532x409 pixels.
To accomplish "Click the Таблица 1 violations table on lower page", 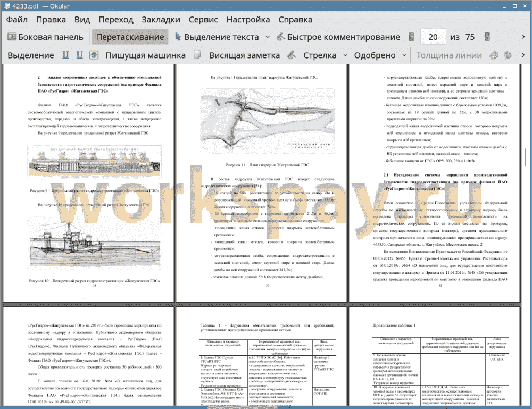I will pos(268,372).
